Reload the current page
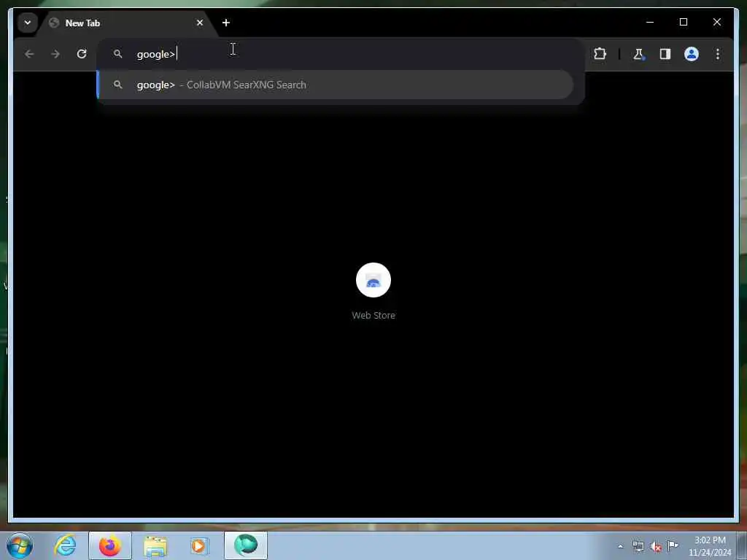 pyautogui.click(x=82, y=54)
